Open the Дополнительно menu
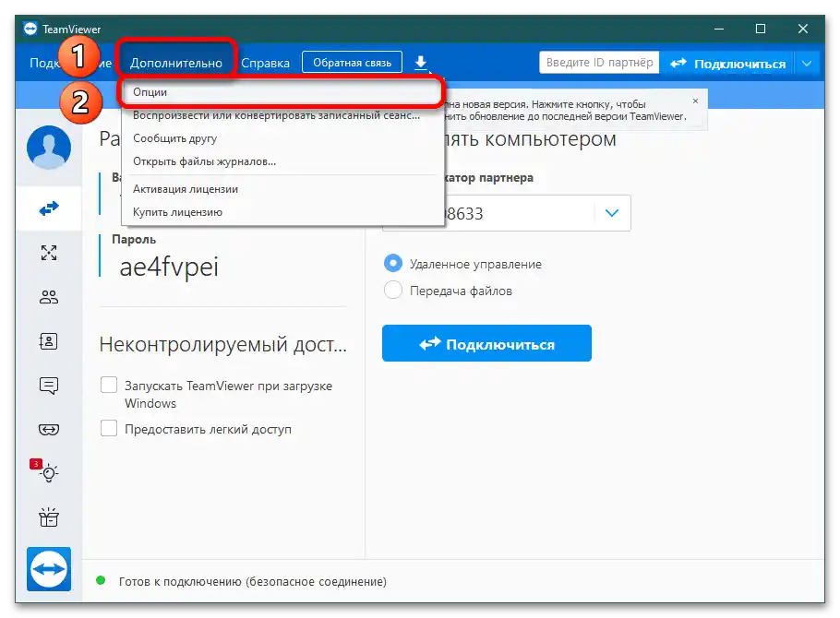The image size is (840, 618). 176,64
